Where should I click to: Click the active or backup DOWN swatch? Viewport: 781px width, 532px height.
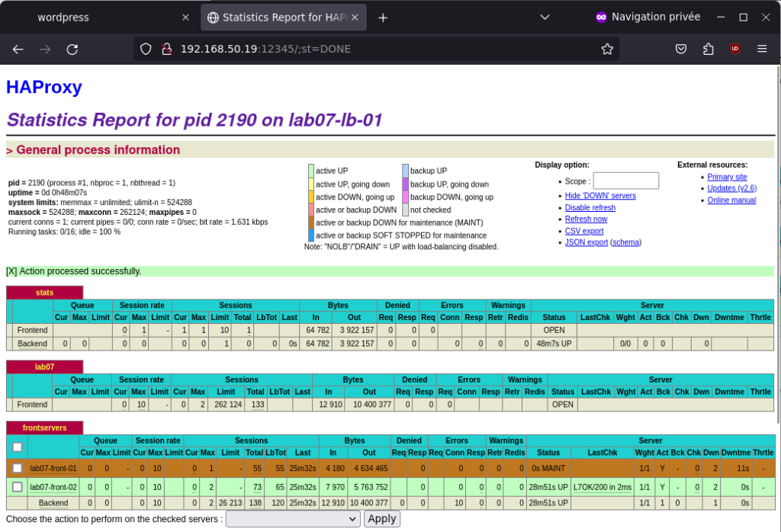pos(311,210)
